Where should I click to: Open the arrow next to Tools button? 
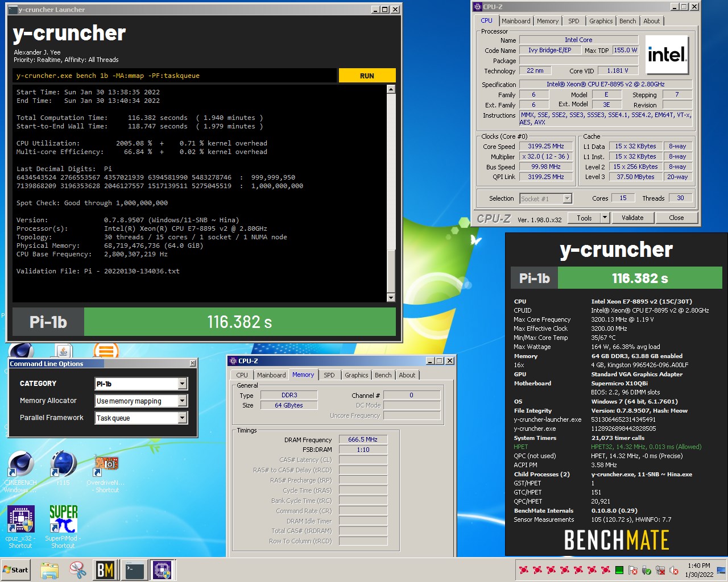605,218
